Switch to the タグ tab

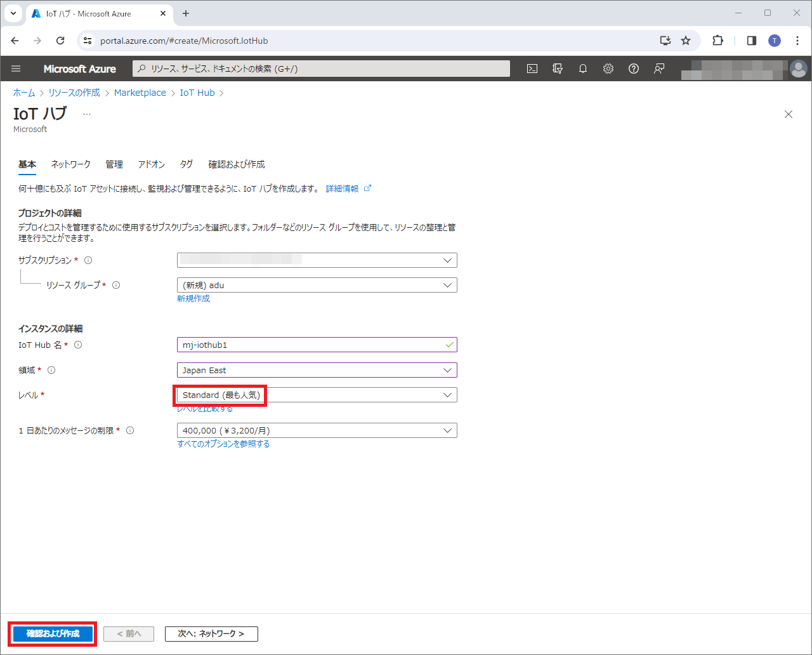(187, 164)
